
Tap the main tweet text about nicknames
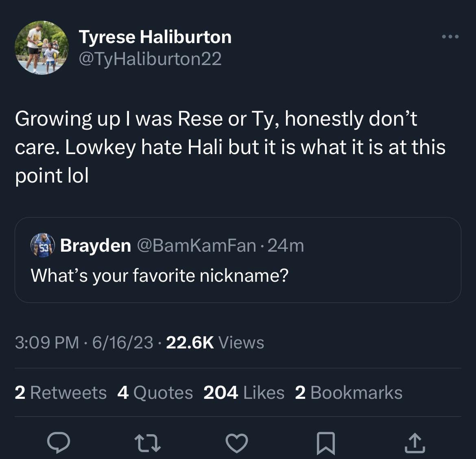point(230,147)
